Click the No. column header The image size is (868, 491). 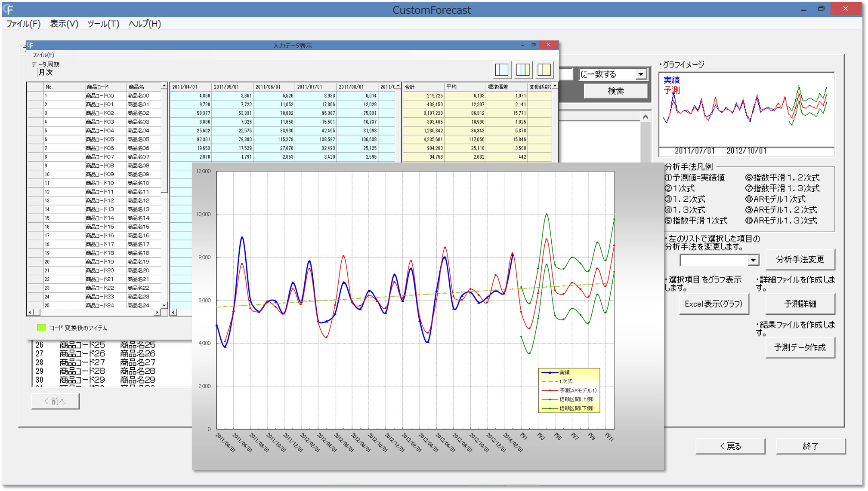coord(64,87)
